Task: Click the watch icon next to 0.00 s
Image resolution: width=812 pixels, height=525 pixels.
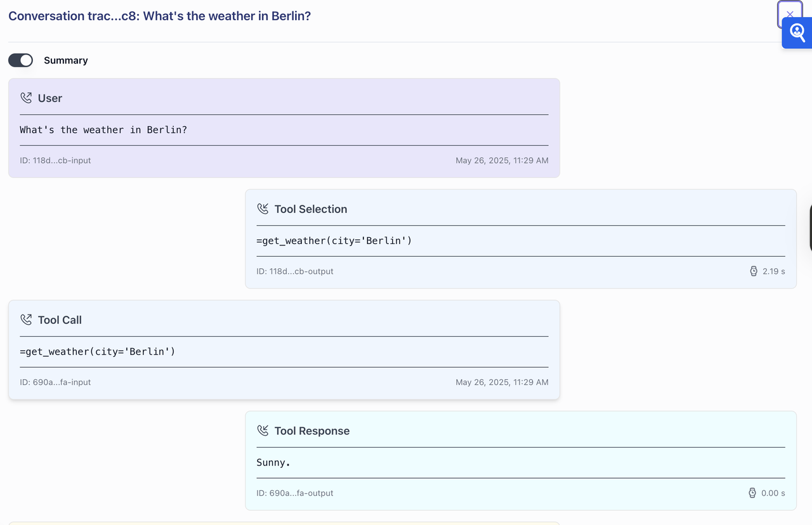Action: pos(752,493)
